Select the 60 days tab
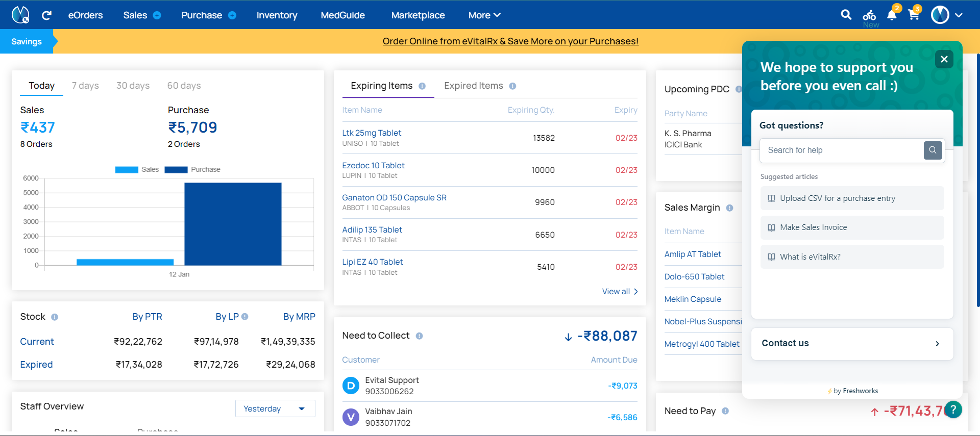Image resolution: width=980 pixels, height=436 pixels. tap(184, 86)
